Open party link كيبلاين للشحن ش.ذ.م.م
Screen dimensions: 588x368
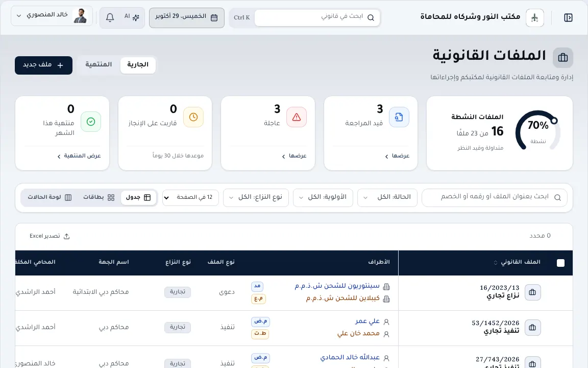click(343, 298)
